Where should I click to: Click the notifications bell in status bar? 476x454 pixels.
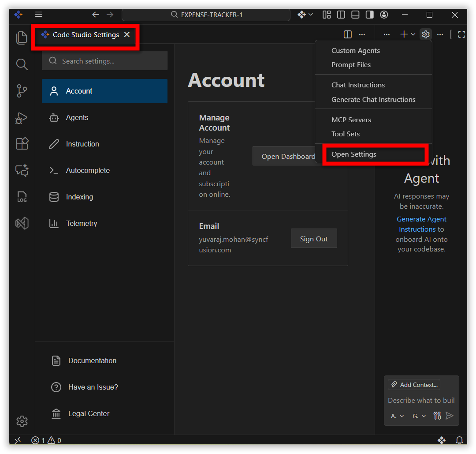tap(459, 440)
